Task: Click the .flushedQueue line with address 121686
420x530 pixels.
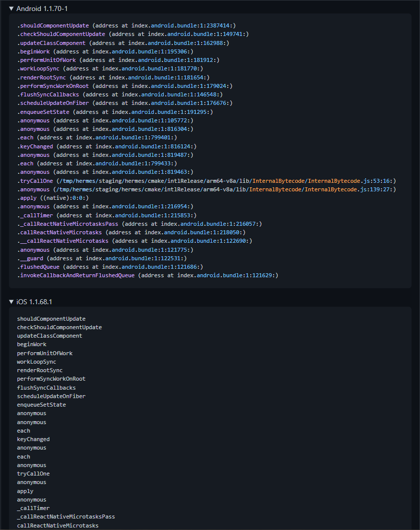Action: [110, 267]
